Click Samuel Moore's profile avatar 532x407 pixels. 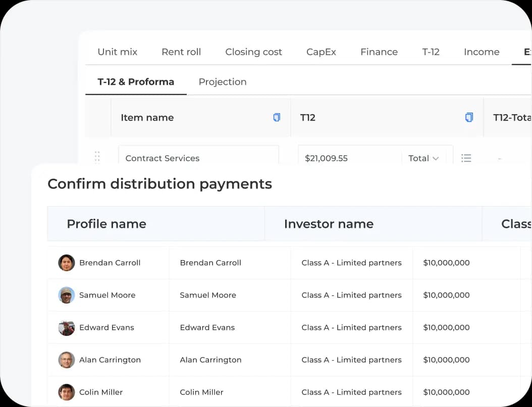pyautogui.click(x=67, y=295)
